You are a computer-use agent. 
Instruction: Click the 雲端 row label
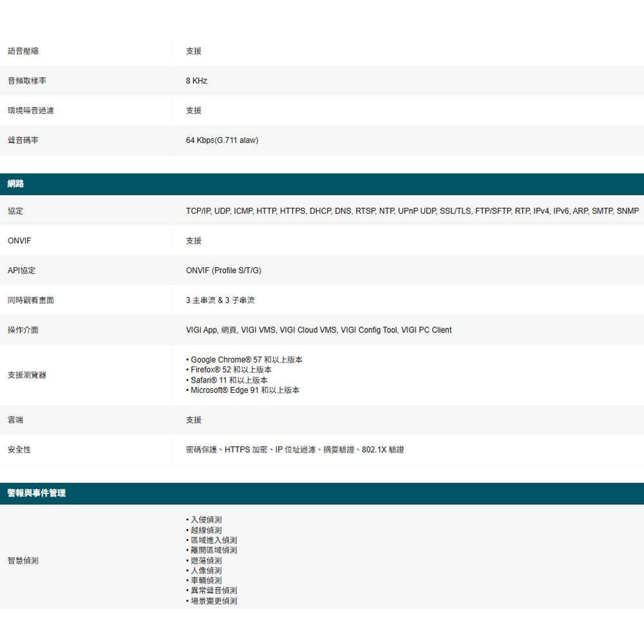coord(15,420)
